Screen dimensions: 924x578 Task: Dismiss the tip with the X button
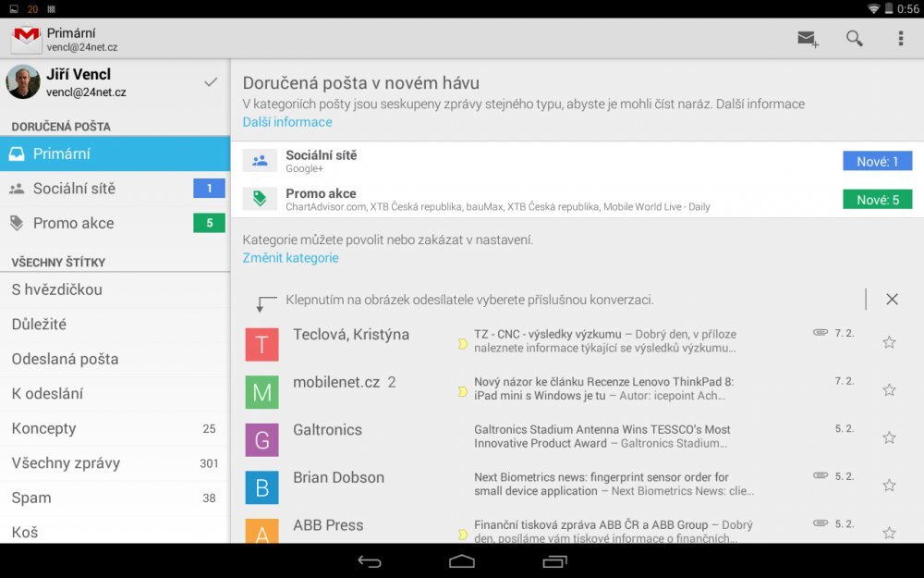(892, 299)
